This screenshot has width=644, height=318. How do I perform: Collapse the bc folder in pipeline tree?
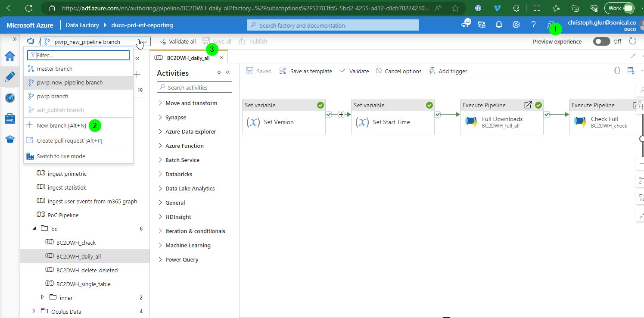[34, 228]
